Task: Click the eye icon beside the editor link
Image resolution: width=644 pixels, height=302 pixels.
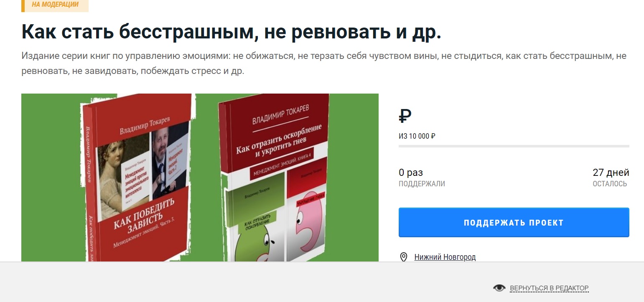Action: click(x=499, y=288)
